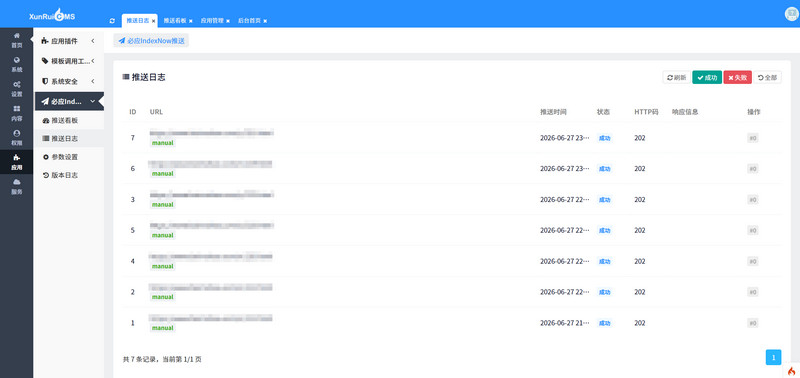The image size is (800, 378).
Task: Click the 响应信息 column header
Action: click(685, 112)
